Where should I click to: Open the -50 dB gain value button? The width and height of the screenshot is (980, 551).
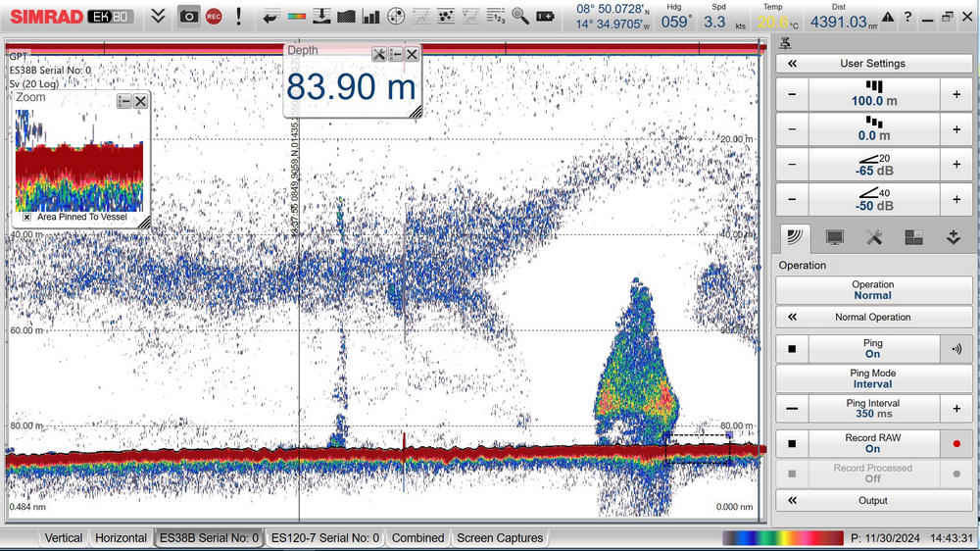pyautogui.click(x=874, y=199)
